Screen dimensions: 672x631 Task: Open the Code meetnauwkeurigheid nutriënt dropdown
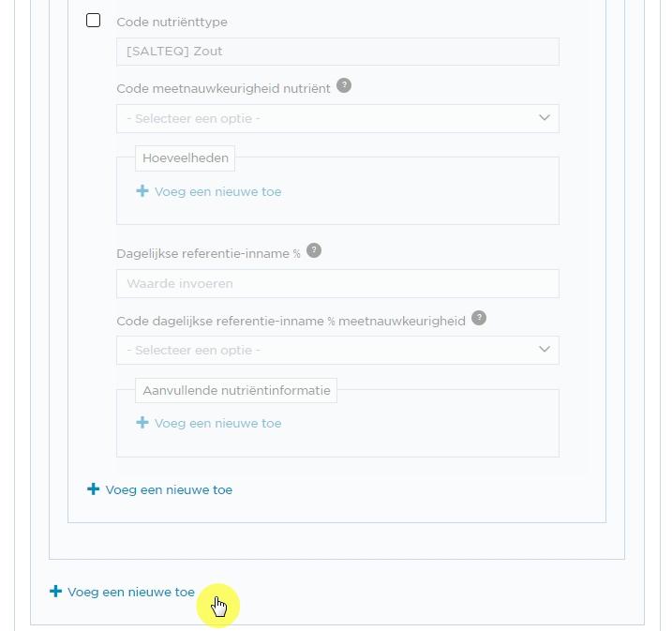(337, 118)
